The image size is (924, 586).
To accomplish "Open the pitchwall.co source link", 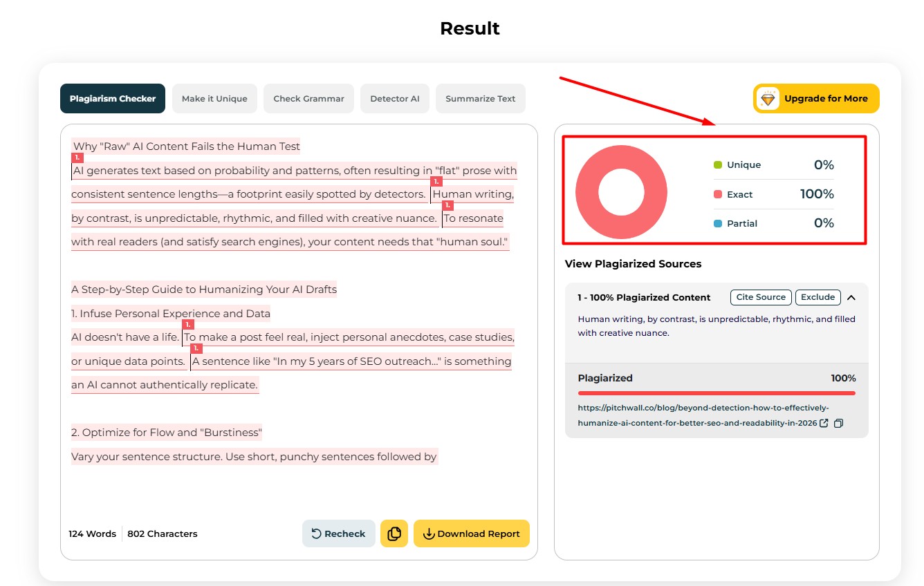I will [697, 415].
